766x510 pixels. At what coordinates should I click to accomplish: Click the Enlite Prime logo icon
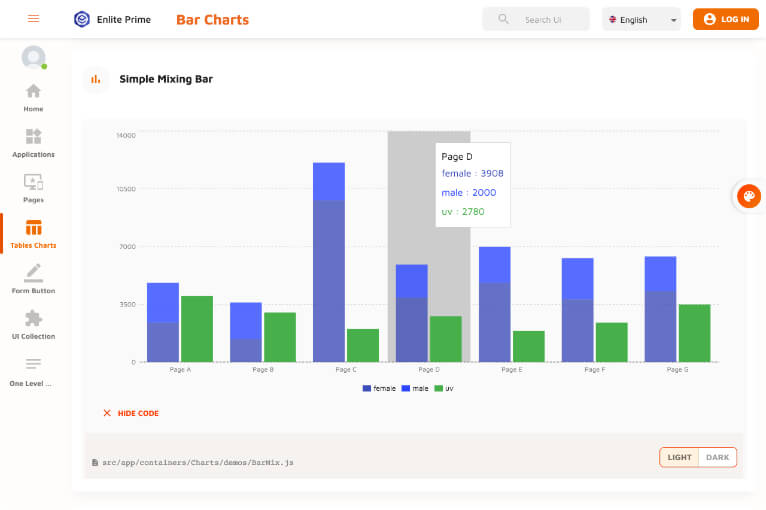[x=82, y=19]
